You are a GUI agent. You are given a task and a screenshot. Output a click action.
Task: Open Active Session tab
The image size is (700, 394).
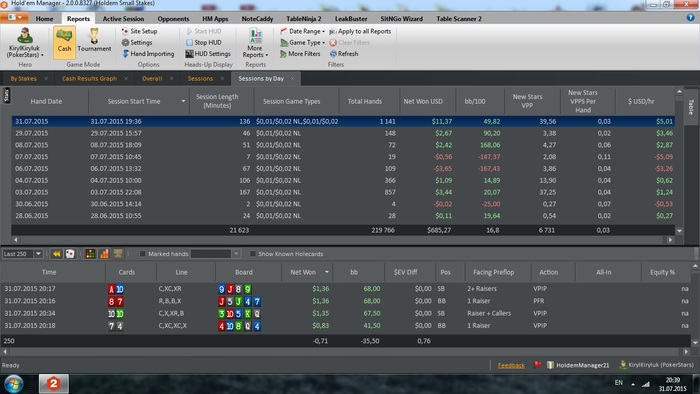click(x=123, y=19)
